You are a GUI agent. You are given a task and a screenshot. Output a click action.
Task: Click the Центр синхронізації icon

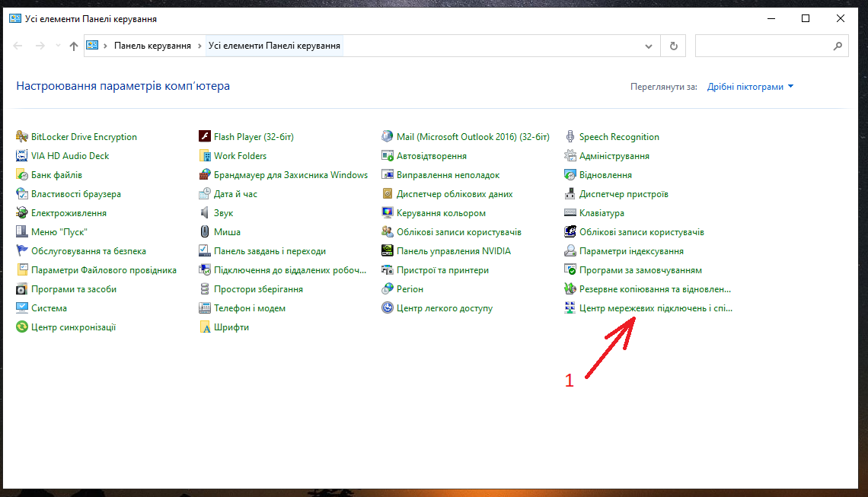pyautogui.click(x=22, y=327)
